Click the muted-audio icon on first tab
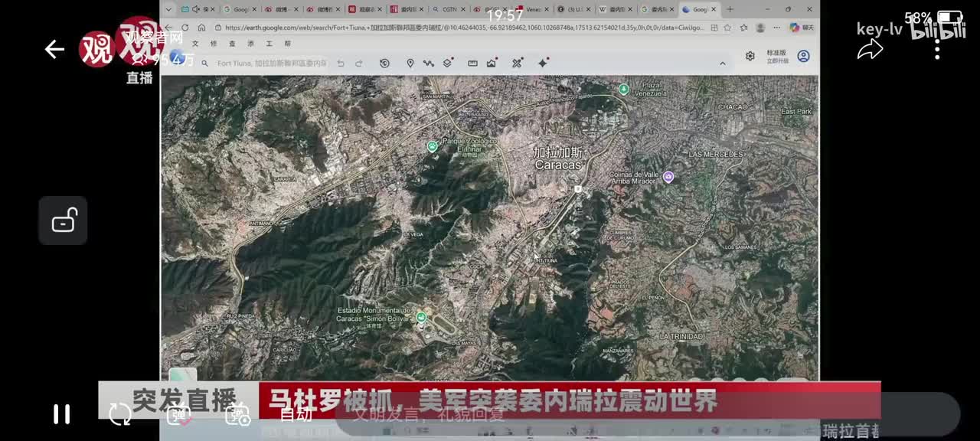Screen dimensions: 980x441 (196, 9)
